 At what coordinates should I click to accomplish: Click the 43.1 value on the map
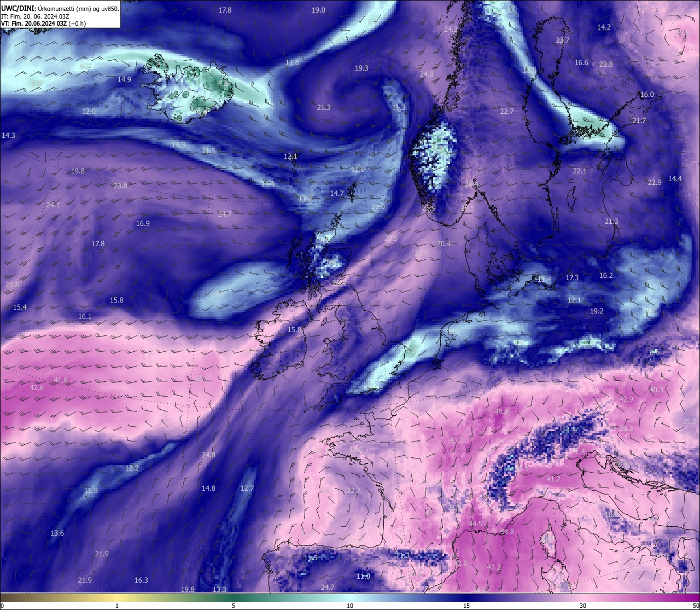click(456, 440)
